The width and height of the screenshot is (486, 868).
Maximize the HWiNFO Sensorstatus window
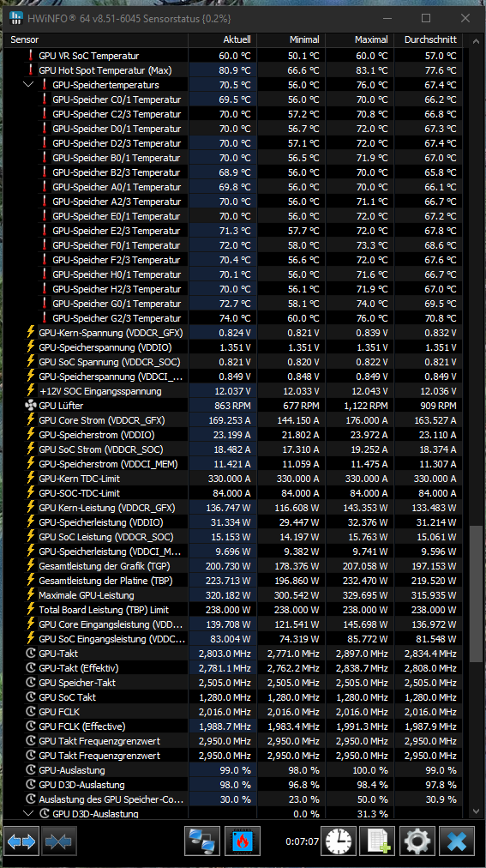click(426, 18)
